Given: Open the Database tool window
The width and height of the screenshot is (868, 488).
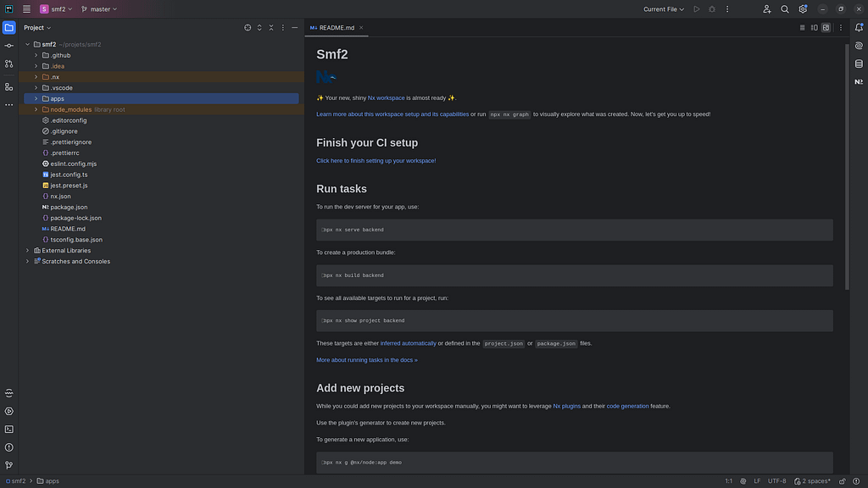Looking at the screenshot, I should [x=859, y=64].
